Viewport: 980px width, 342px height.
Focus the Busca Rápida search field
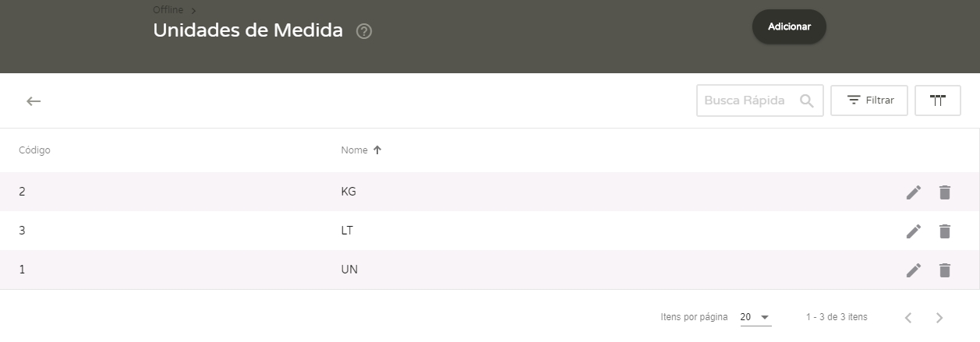coord(745,100)
